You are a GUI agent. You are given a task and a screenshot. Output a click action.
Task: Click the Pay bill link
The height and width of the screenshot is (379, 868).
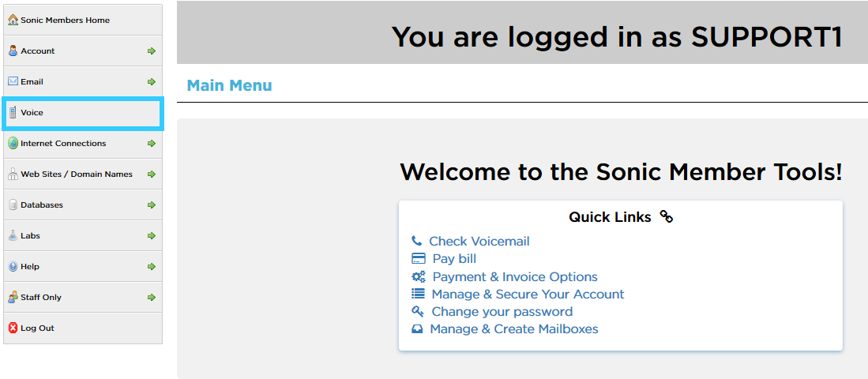tap(454, 258)
